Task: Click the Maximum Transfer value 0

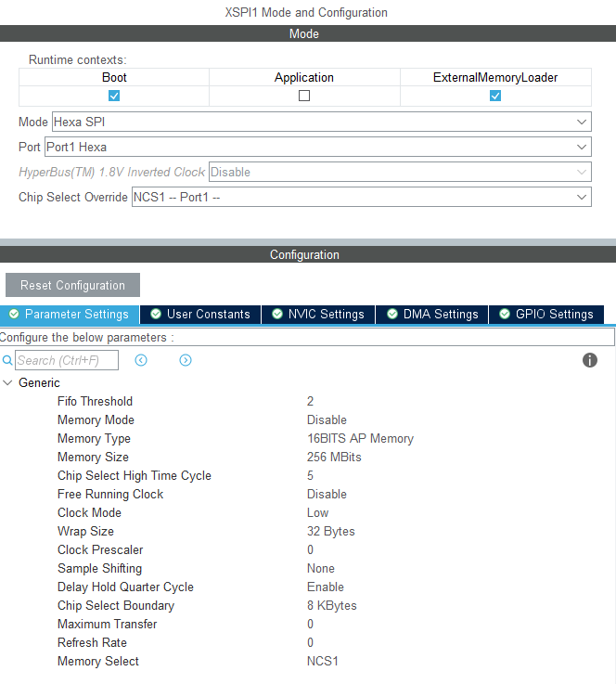Action: tap(310, 625)
